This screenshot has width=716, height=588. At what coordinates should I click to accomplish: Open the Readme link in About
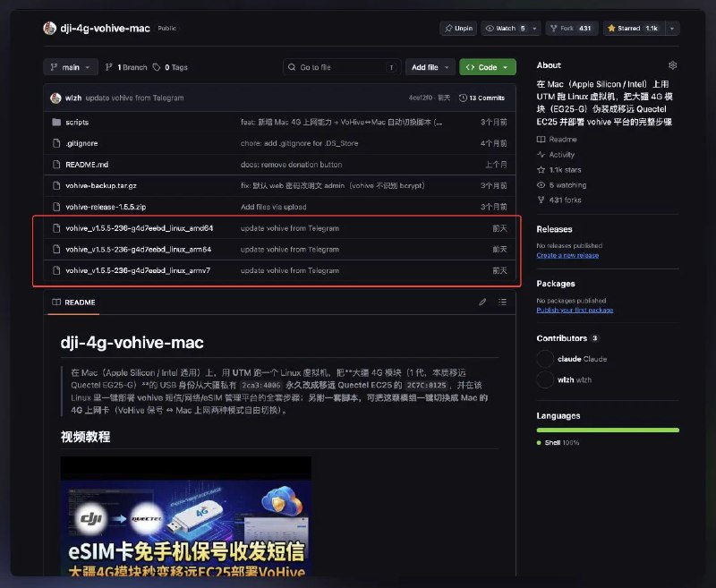[557, 140]
